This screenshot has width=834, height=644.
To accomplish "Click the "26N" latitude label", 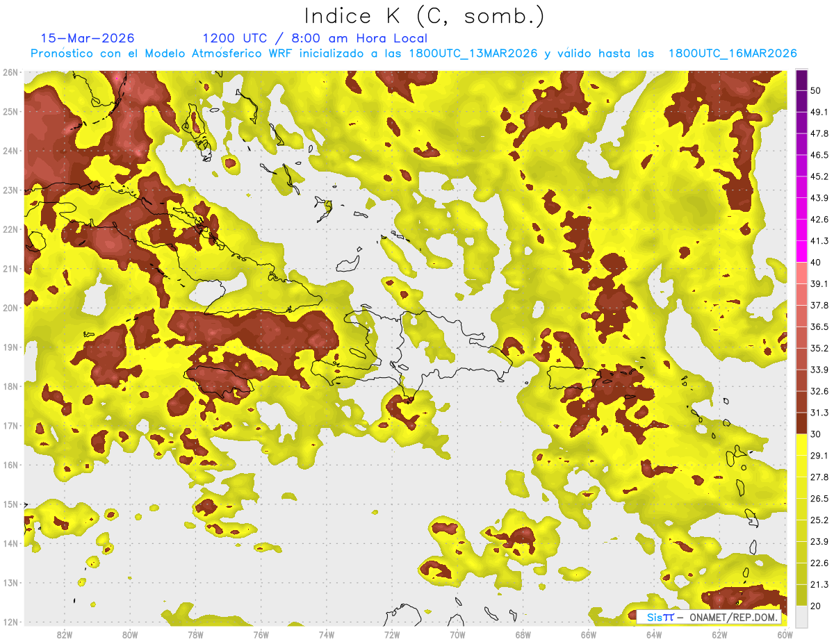I will tap(10, 72).
